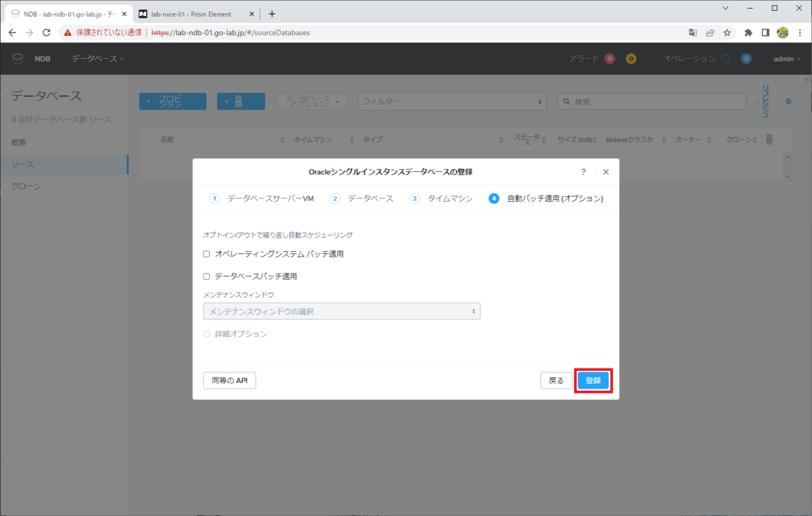The width and height of the screenshot is (812, 516).
Task: Click the share page icon
Action: (710, 33)
